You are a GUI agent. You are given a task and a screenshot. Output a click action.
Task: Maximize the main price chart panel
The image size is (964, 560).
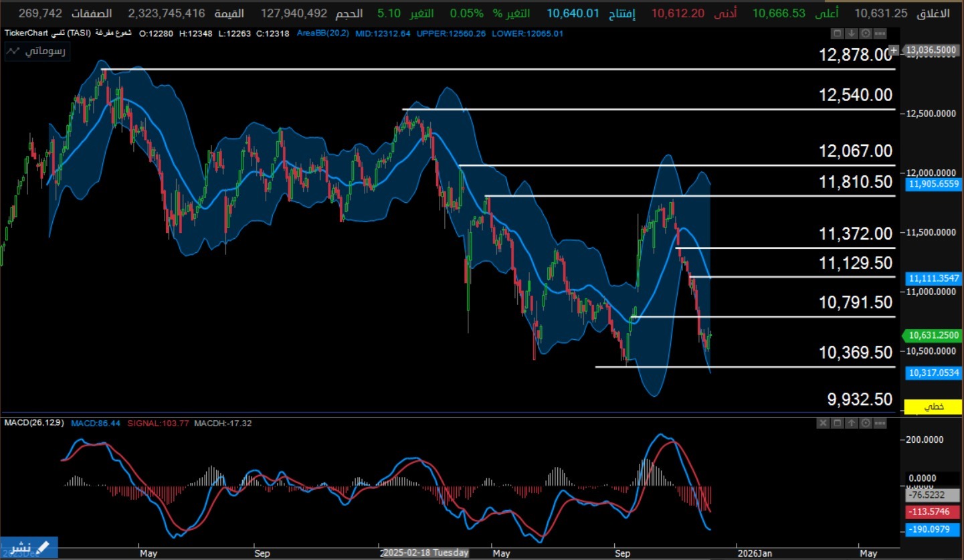837,33
